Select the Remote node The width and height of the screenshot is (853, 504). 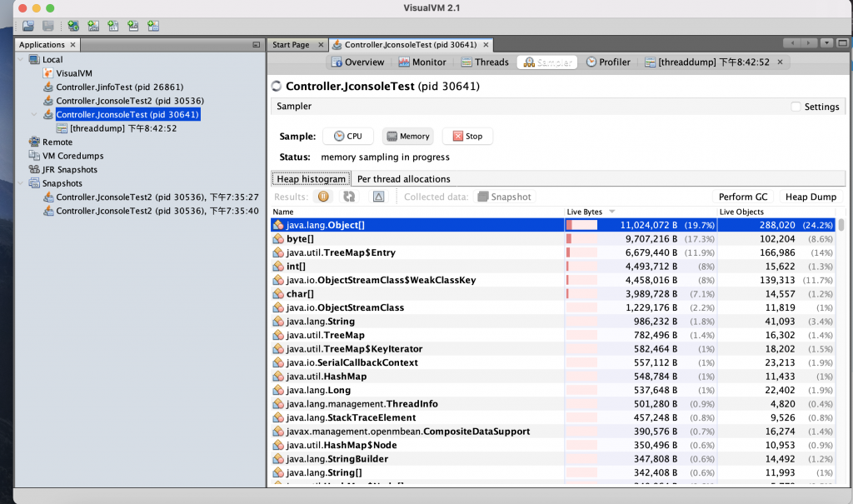(x=57, y=142)
